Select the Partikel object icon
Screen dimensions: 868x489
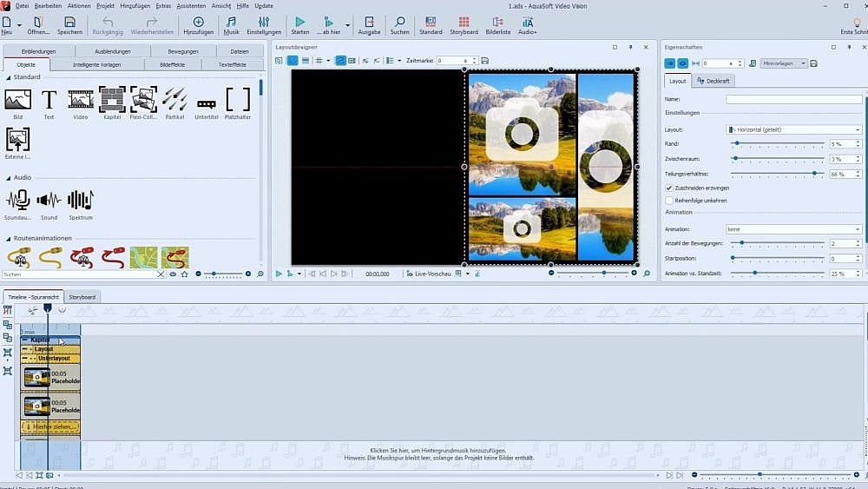pyautogui.click(x=174, y=101)
